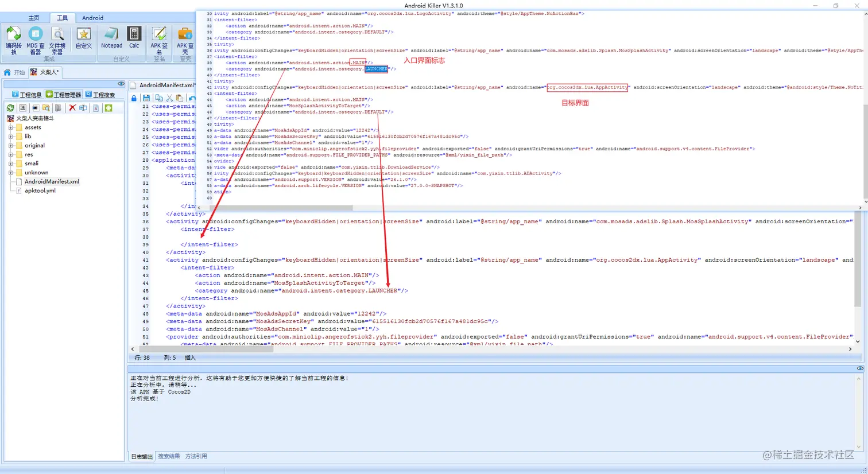The height and width of the screenshot is (474, 868).
Task: Click log line 分析完成!
Action: [144, 398]
